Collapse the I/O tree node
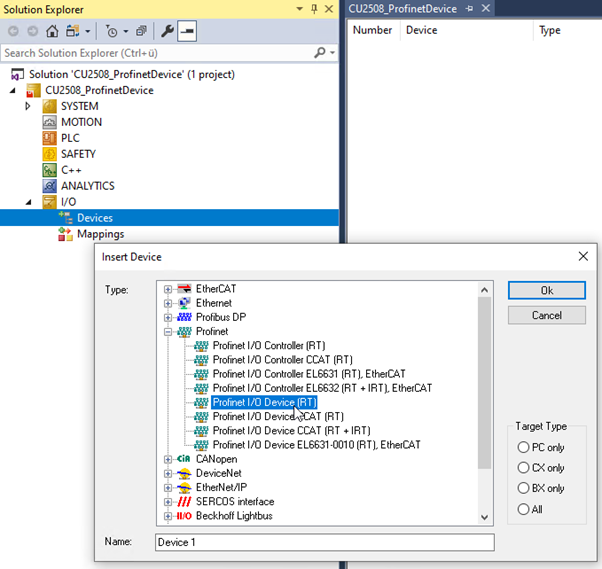The image size is (602, 569). point(28,202)
